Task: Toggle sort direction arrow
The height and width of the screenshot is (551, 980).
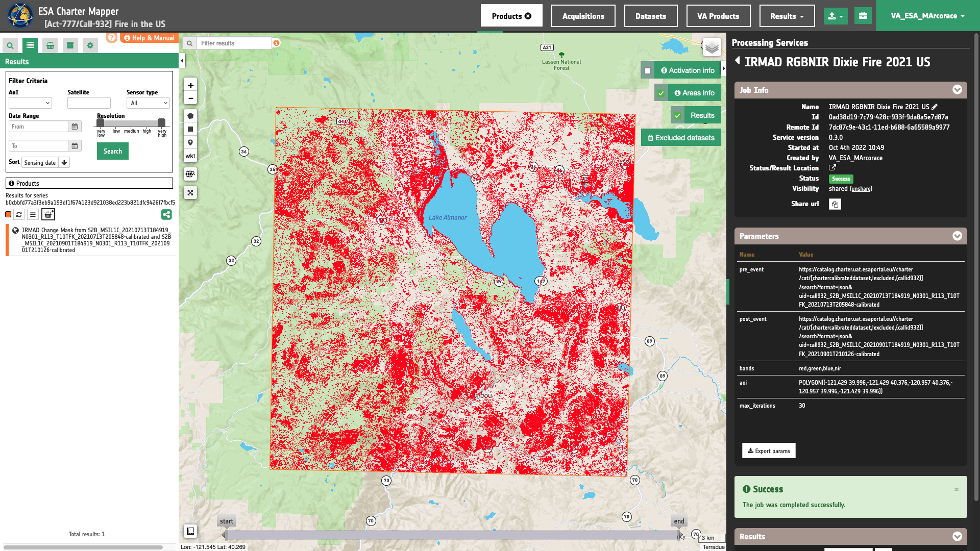Action: (x=64, y=163)
